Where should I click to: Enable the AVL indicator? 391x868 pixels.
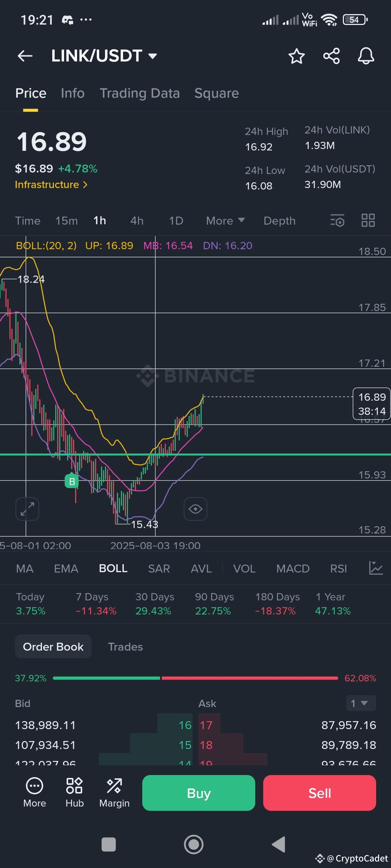click(201, 569)
